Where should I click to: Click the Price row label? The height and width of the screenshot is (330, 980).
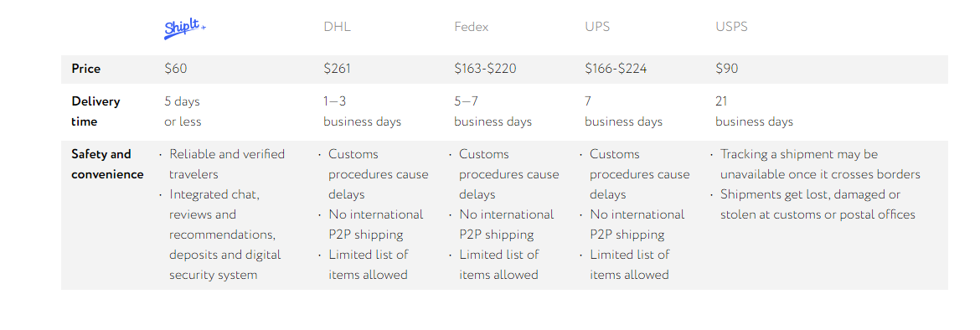(x=85, y=69)
